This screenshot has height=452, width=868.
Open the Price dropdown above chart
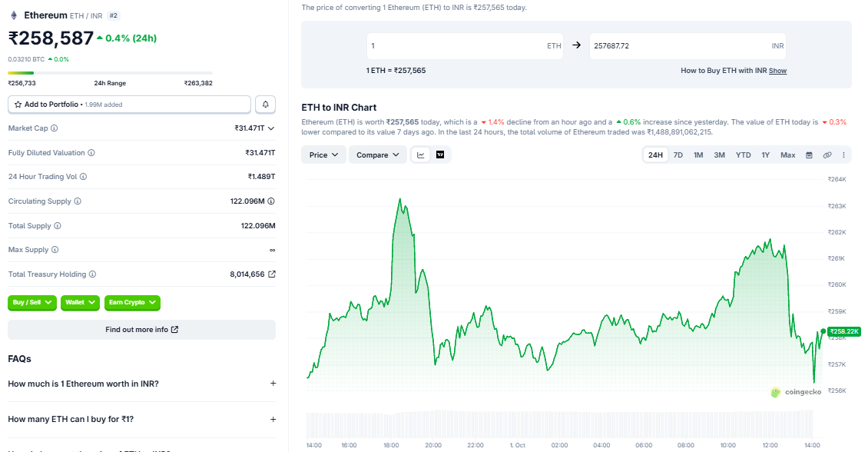(x=324, y=155)
